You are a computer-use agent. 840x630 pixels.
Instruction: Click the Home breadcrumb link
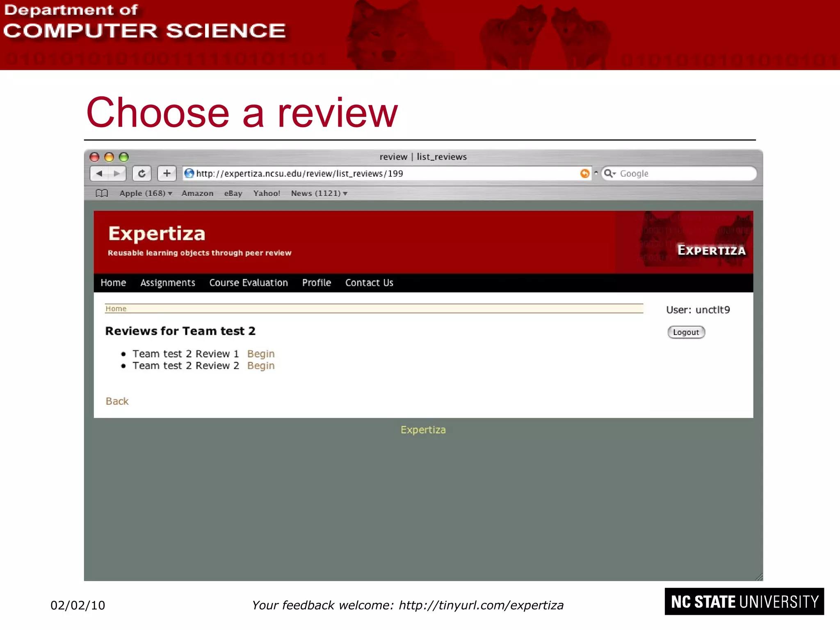click(x=116, y=308)
